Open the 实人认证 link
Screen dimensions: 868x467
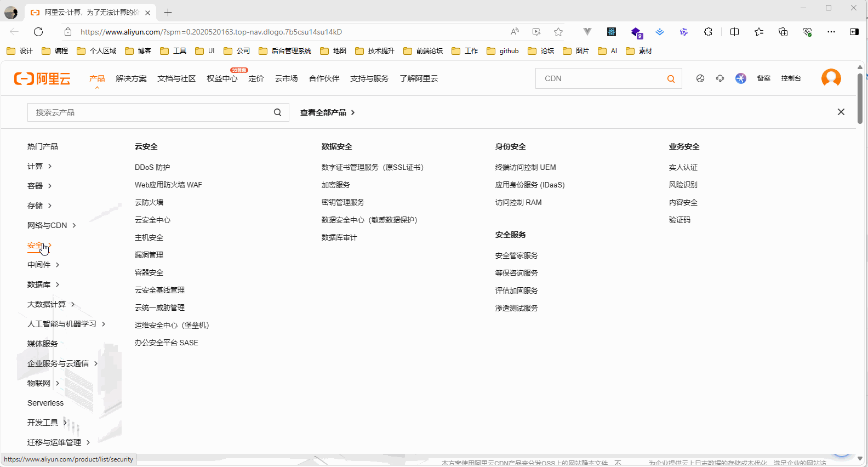pos(683,167)
